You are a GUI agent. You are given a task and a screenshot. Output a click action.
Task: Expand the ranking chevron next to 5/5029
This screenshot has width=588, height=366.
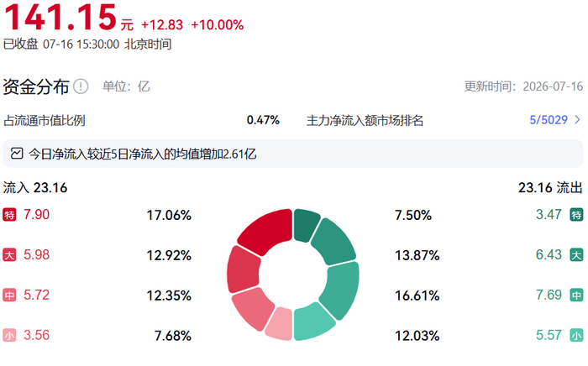[578, 120]
